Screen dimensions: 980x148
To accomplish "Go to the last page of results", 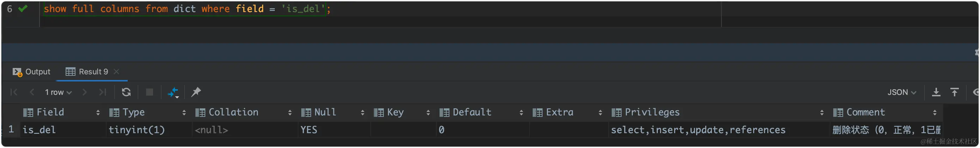I will point(102,92).
